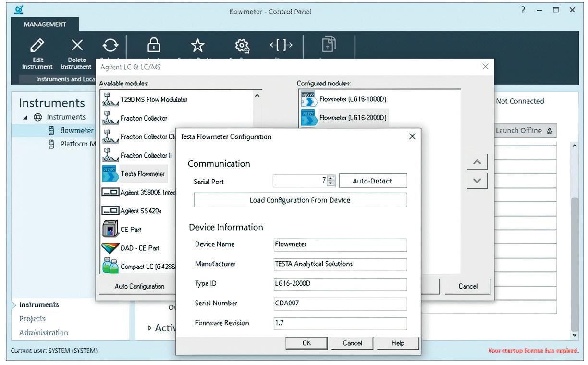Click the Delete Instrument X icon
Screen dimensions: 588x365
point(77,46)
